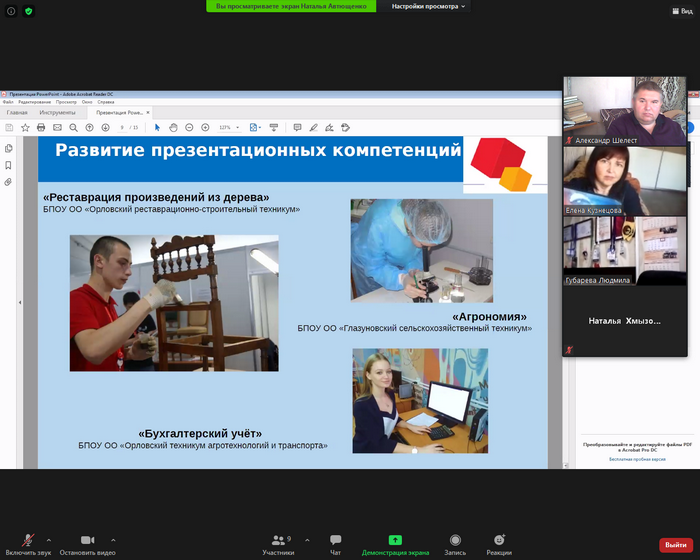Click the print icon in Acrobat toolbar
This screenshot has width=700, height=560.
pos(41,128)
